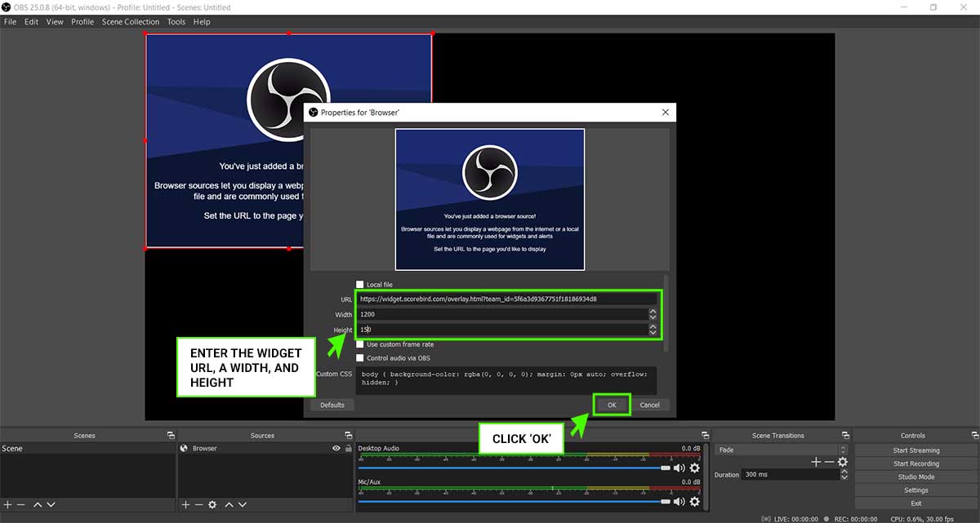Increase transition Duration with up arrow

[845, 472]
